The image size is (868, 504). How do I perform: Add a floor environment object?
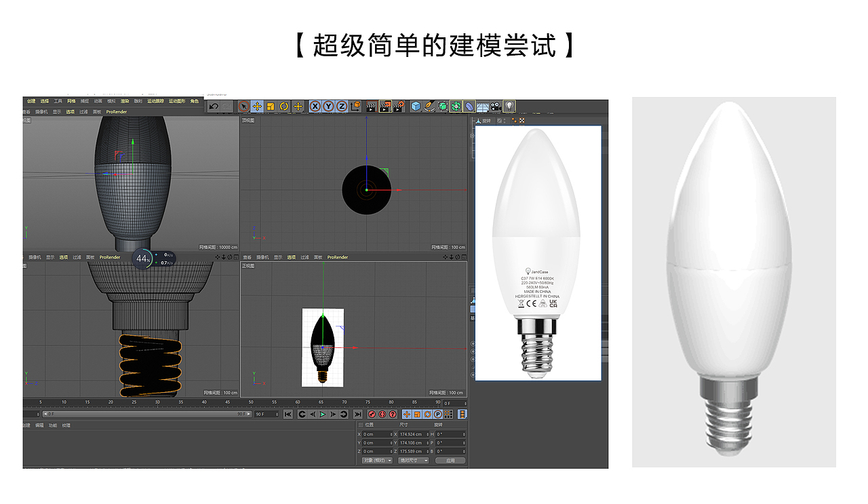(x=483, y=106)
